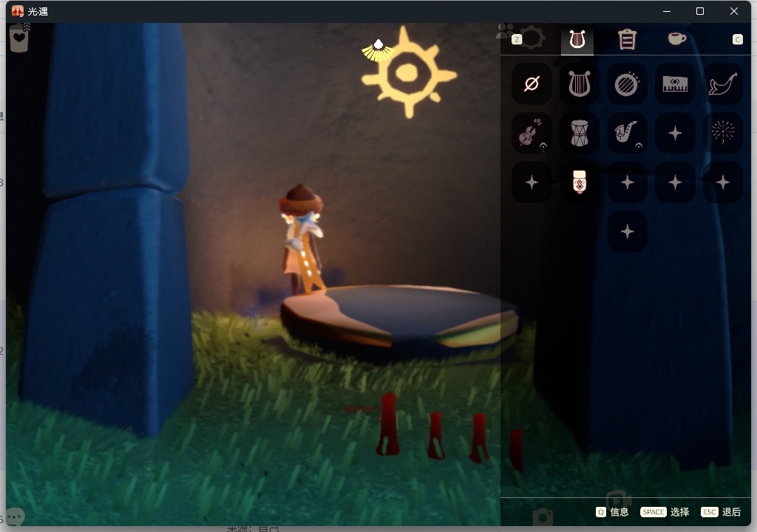The width and height of the screenshot is (757, 532).
Task: Switch to the placeable props clipboard tab
Action: (x=627, y=39)
